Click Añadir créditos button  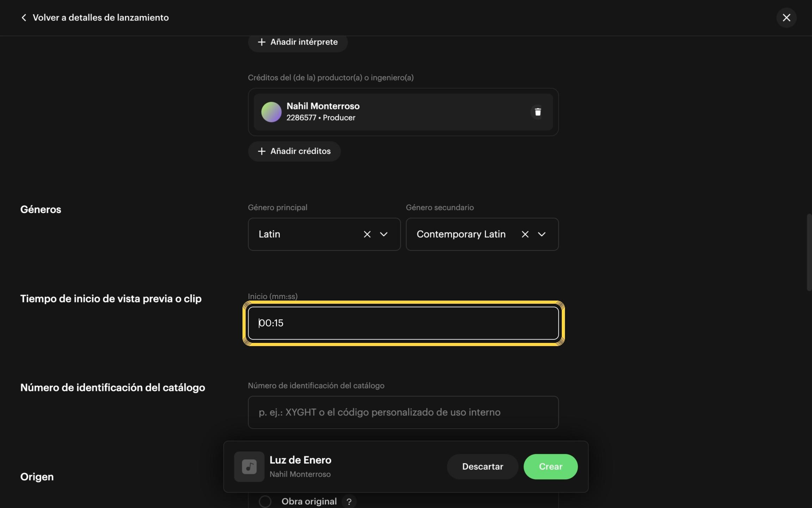tap(294, 151)
